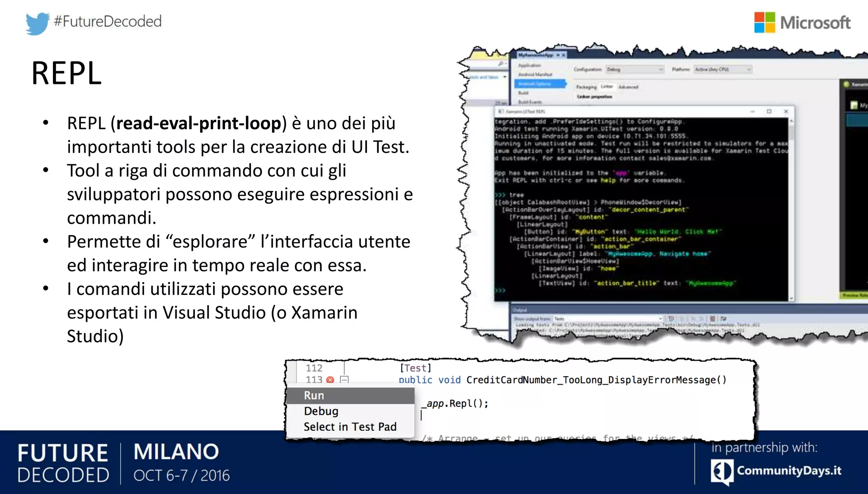The width and height of the screenshot is (868, 494).
Task: Click the tree command in REPL console
Action: point(517,195)
